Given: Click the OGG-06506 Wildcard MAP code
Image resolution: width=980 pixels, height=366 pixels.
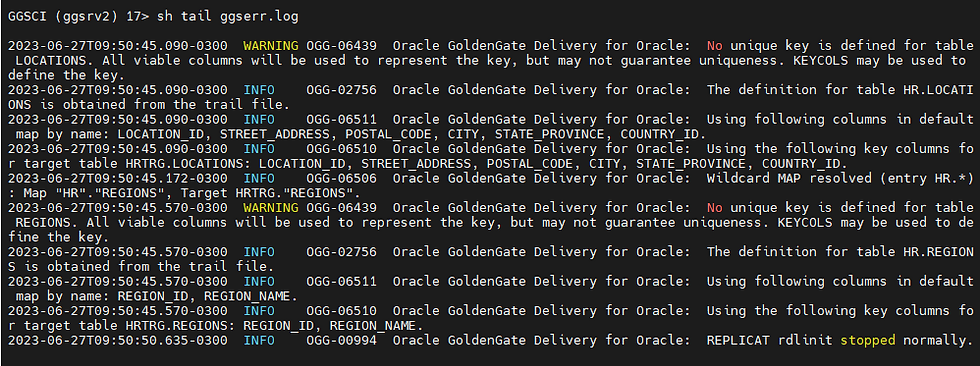Looking at the screenshot, I should pyautogui.click(x=341, y=178).
